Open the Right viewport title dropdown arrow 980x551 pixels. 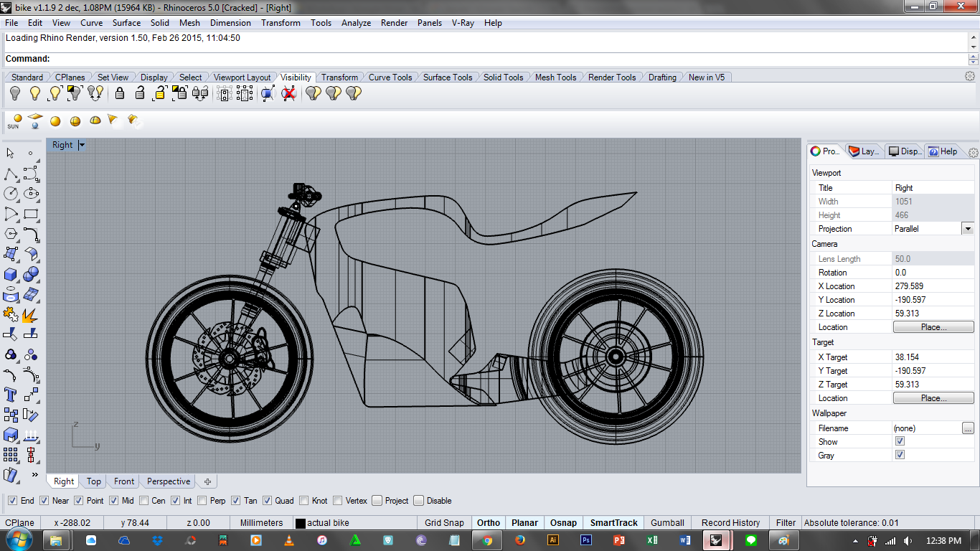(82, 145)
